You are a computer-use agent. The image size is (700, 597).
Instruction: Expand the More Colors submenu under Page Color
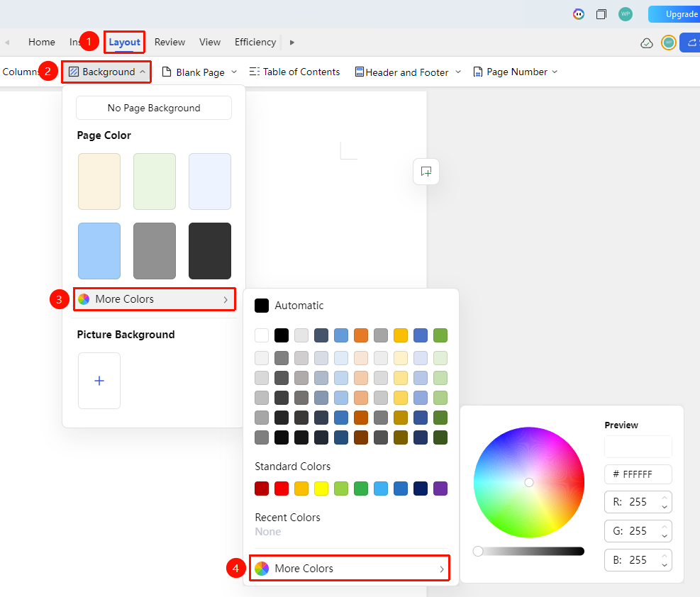coord(155,299)
